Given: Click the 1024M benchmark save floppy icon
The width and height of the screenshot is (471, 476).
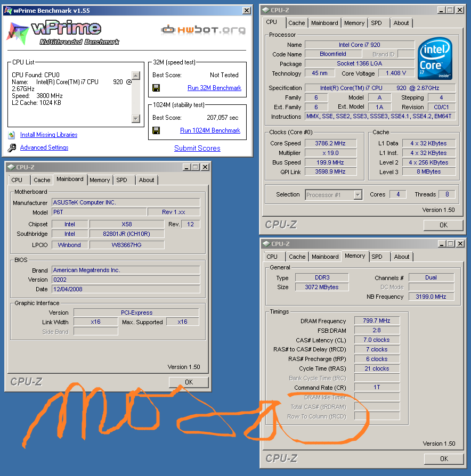Looking at the screenshot, I should 156,130.
